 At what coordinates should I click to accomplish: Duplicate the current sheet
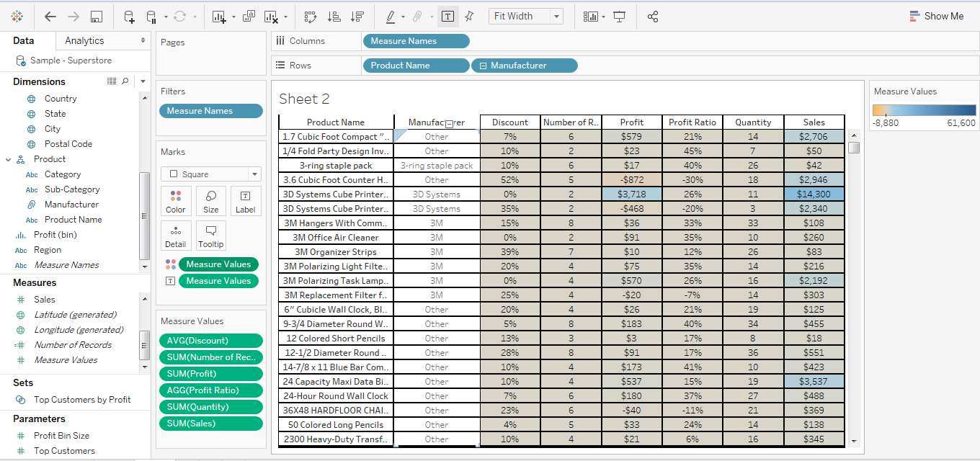[x=249, y=16]
